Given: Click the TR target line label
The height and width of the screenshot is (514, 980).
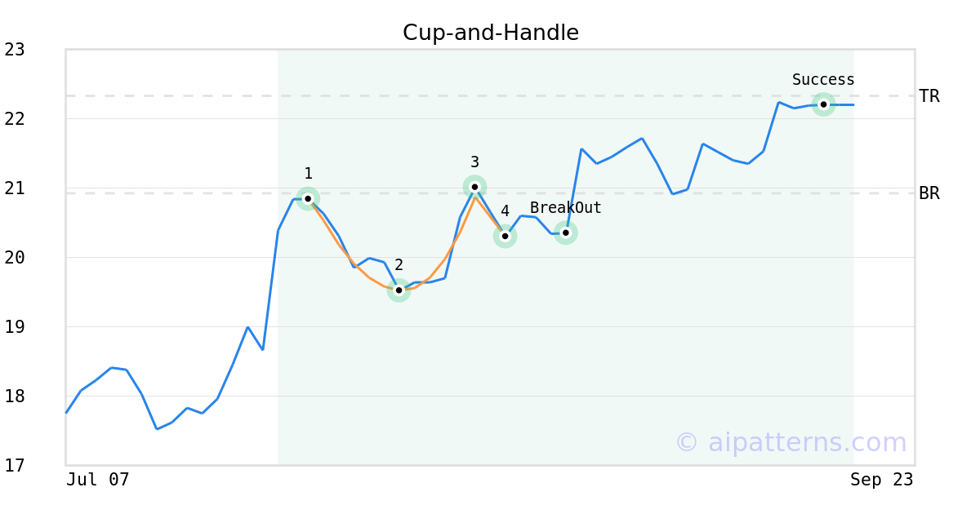Looking at the screenshot, I should [929, 96].
